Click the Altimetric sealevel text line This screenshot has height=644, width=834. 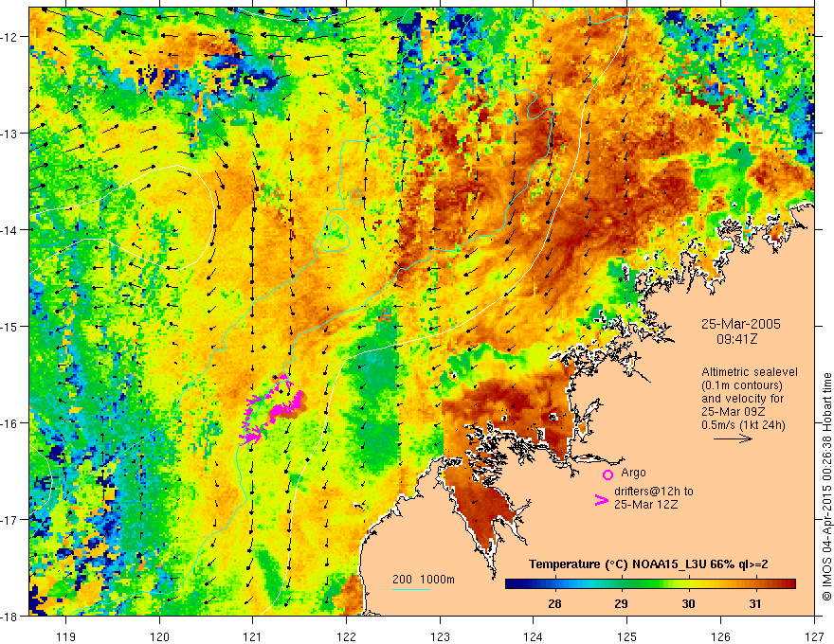pyautogui.click(x=750, y=372)
